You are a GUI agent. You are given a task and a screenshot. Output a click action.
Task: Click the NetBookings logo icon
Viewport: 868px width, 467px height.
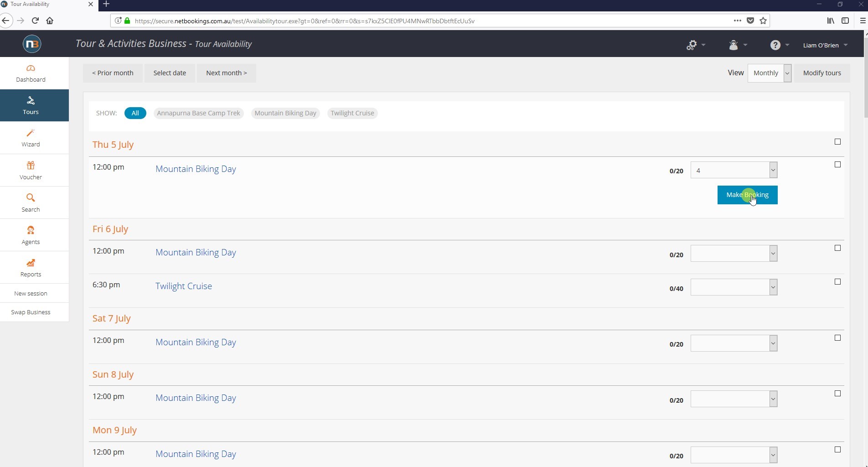click(32, 44)
